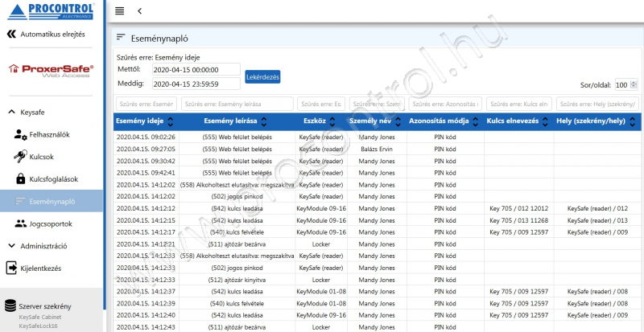
Task: Collapse the Keysafe section
Action: tap(11, 112)
